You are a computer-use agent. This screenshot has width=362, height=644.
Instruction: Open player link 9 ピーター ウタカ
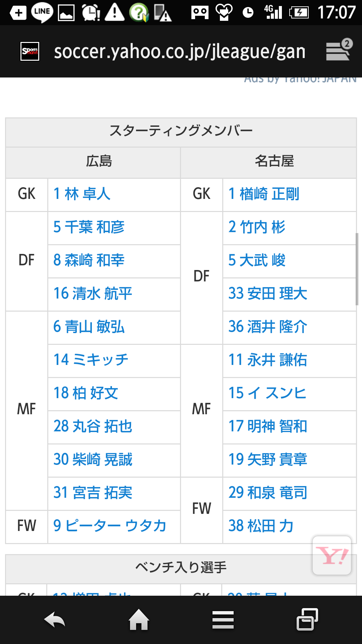pyautogui.click(x=110, y=526)
